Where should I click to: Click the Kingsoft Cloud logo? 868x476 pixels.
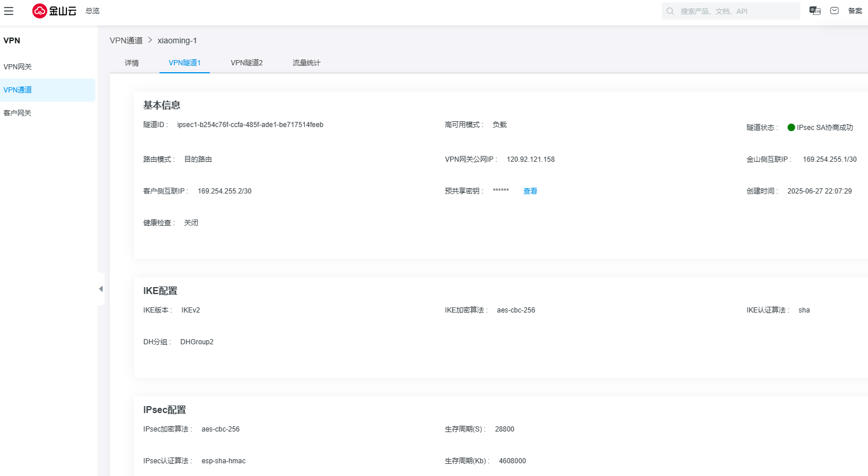[x=54, y=11]
